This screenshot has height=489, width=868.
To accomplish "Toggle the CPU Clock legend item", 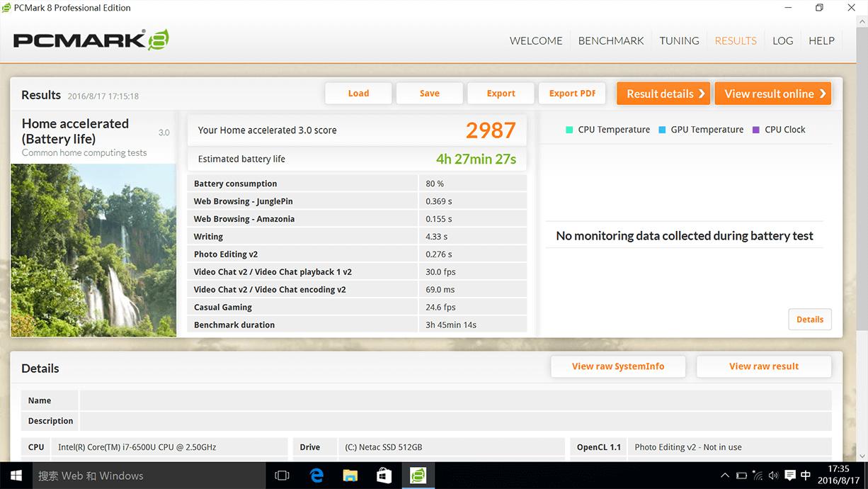I will coord(778,130).
